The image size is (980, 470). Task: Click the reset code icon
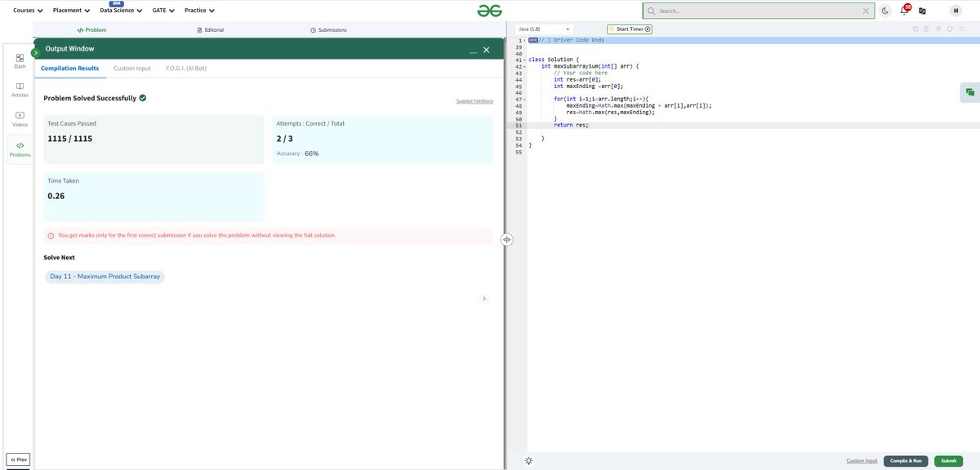click(x=951, y=29)
